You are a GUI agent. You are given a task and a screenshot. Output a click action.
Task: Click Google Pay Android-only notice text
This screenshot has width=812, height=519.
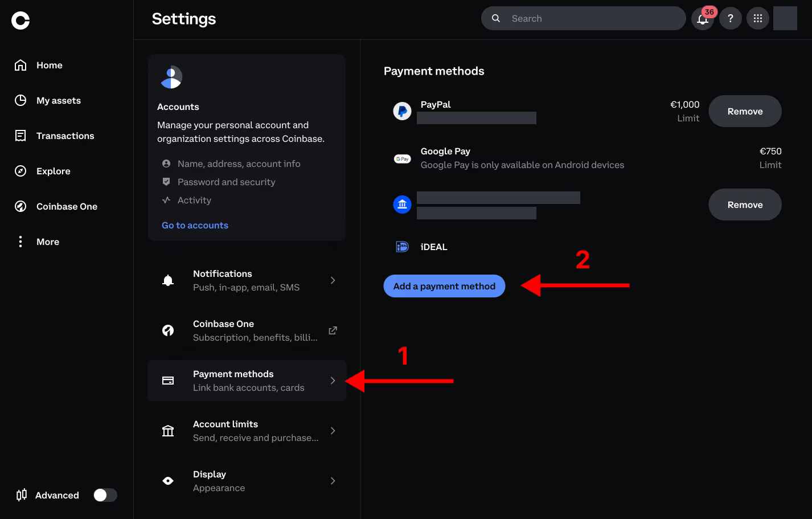click(522, 165)
